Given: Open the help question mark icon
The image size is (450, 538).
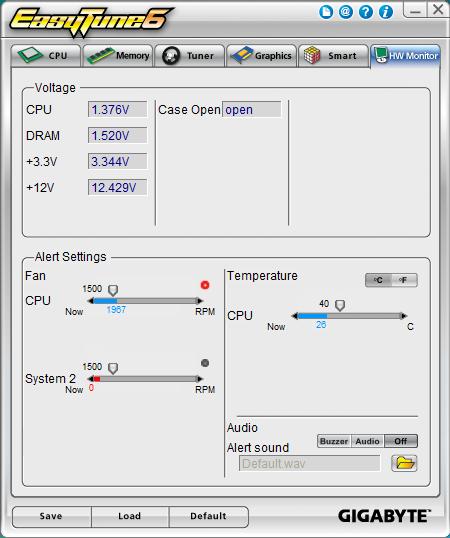Looking at the screenshot, I should coord(366,12).
